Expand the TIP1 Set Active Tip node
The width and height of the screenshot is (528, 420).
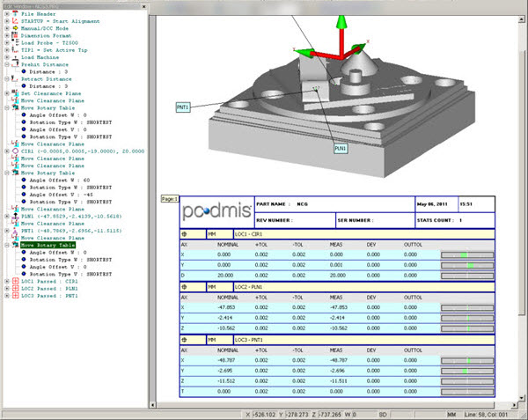pyautogui.click(x=6, y=48)
